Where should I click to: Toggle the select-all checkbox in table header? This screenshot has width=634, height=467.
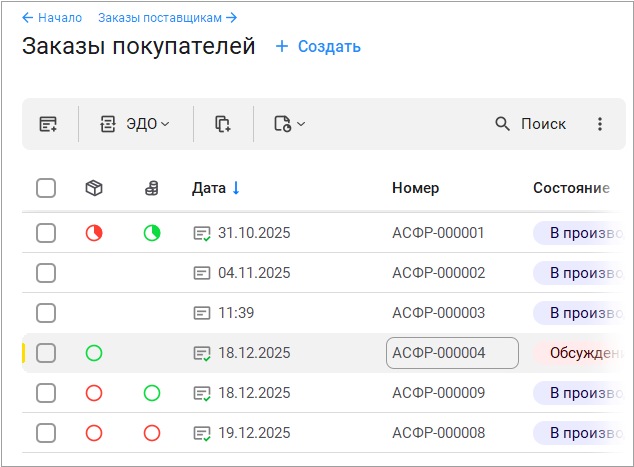point(46,188)
